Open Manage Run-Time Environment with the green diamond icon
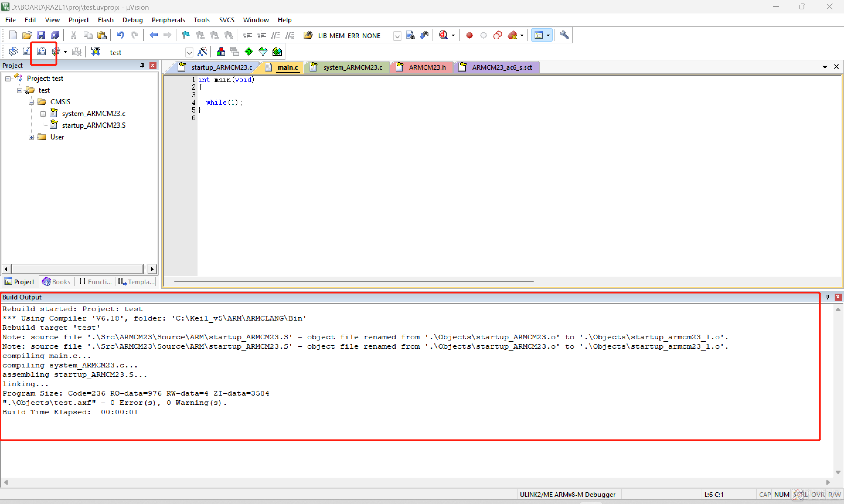The image size is (844, 504). tap(249, 52)
